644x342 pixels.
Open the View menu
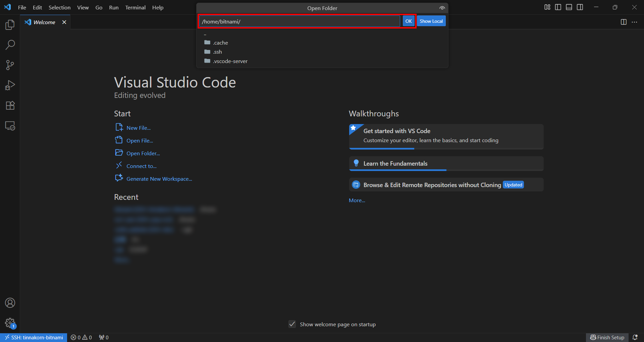click(x=83, y=7)
